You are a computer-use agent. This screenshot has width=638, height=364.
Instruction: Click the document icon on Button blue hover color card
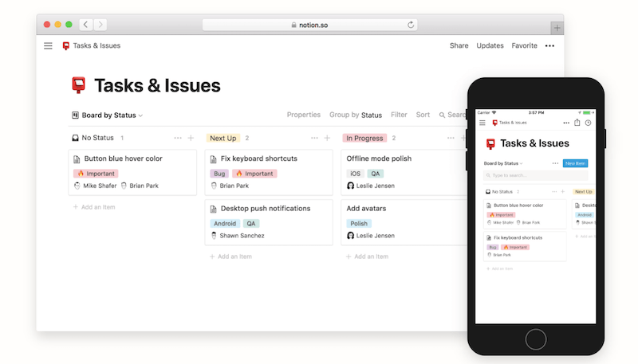click(x=77, y=159)
